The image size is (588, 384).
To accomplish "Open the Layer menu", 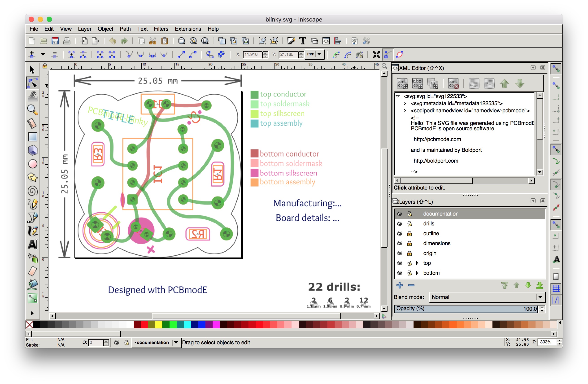I will pyautogui.click(x=85, y=29).
